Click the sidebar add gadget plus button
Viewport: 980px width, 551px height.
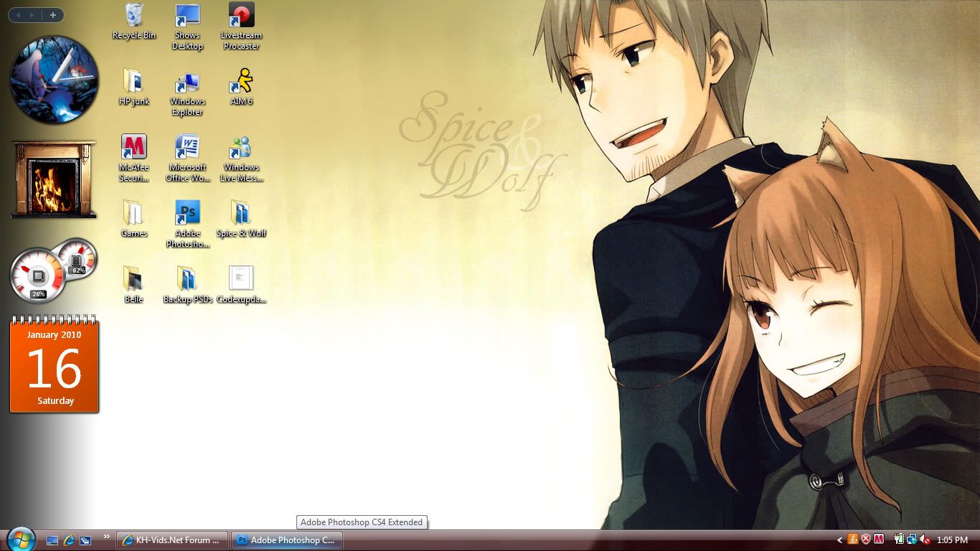tap(53, 14)
